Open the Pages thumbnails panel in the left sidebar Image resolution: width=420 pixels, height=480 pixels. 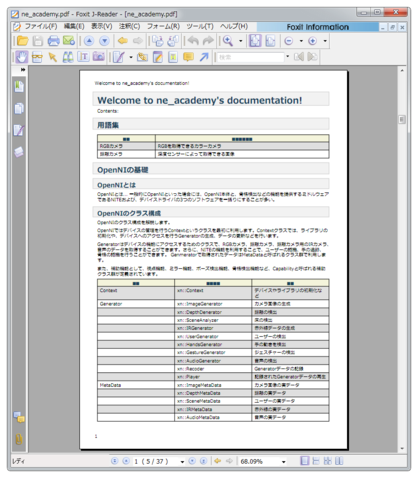(x=19, y=108)
